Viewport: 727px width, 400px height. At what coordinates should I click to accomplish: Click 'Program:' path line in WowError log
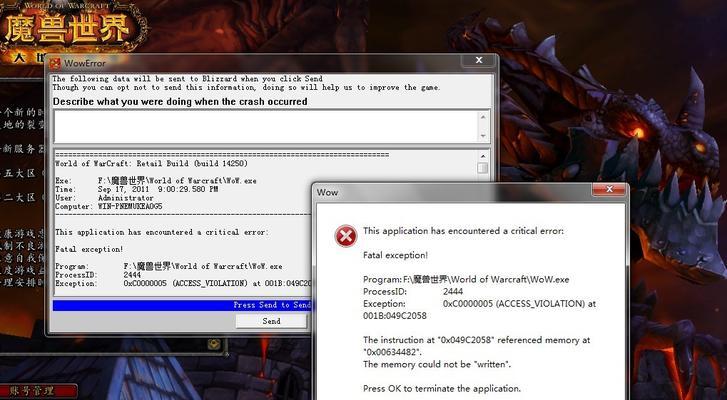click(x=169, y=267)
